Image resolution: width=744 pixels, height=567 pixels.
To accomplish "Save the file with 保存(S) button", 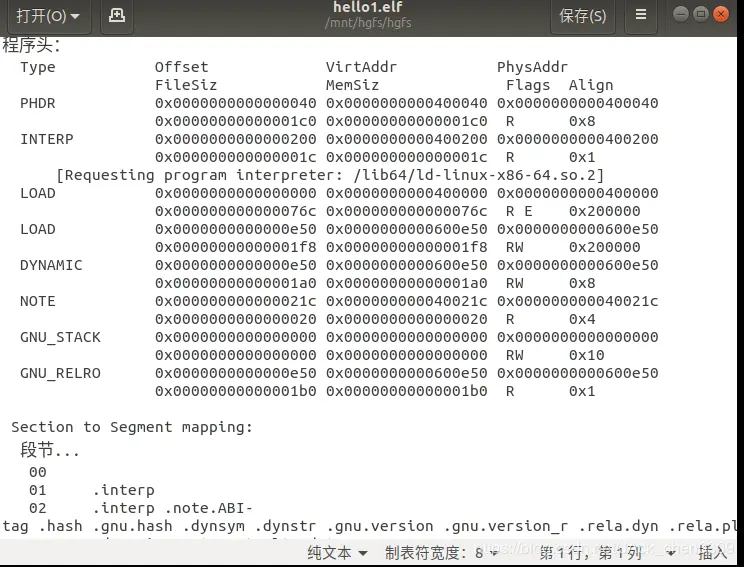I will coord(583,16).
